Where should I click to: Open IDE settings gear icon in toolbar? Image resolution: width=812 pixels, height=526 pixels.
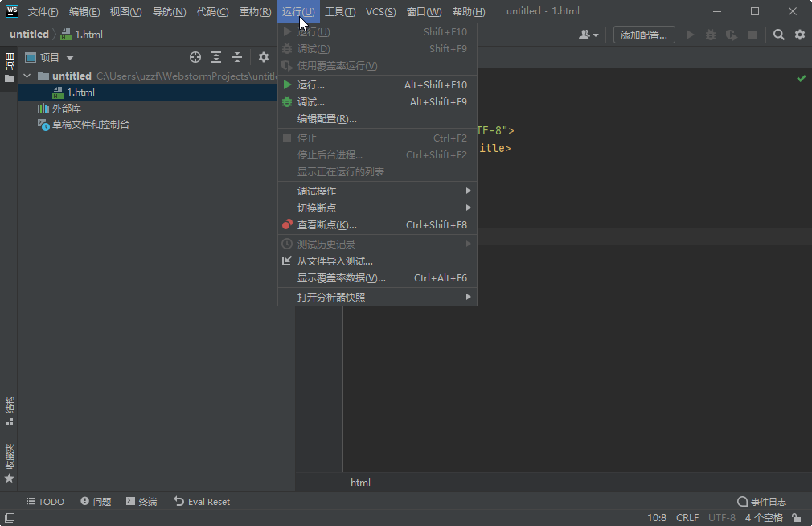pyautogui.click(x=800, y=35)
